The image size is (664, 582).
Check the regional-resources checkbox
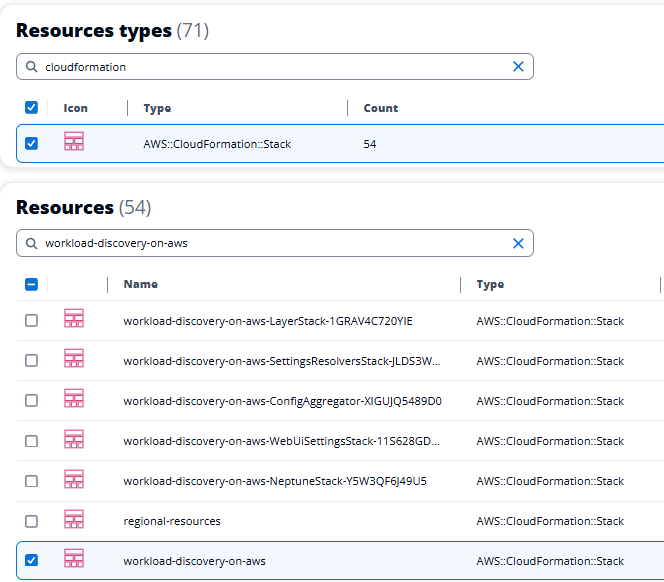point(31,521)
